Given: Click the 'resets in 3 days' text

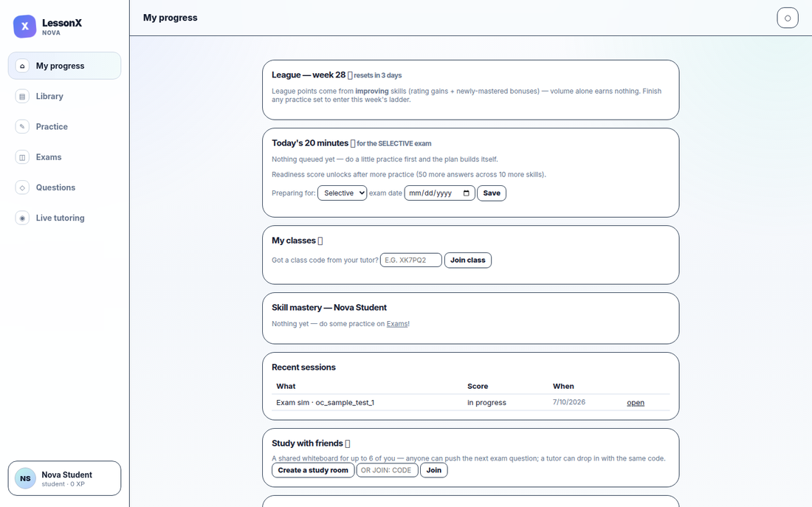Looking at the screenshot, I should tap(377, 75).
